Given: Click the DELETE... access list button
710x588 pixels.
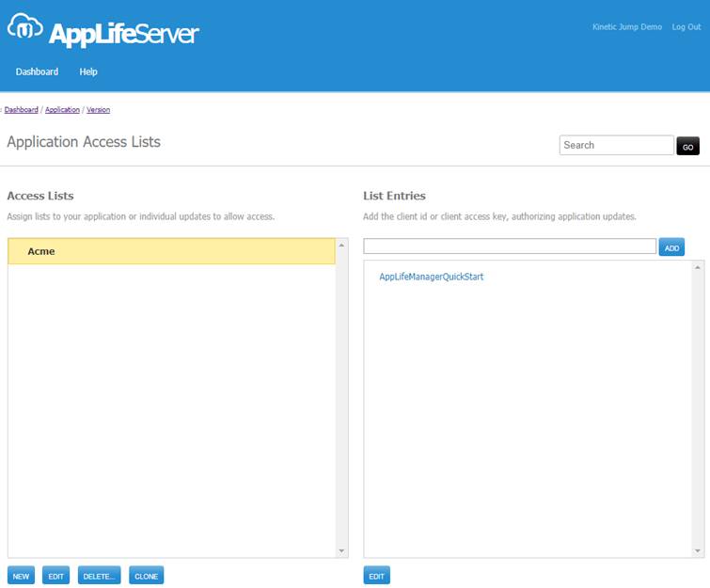Looking at the screenshot, I should (x=99, y=576).
